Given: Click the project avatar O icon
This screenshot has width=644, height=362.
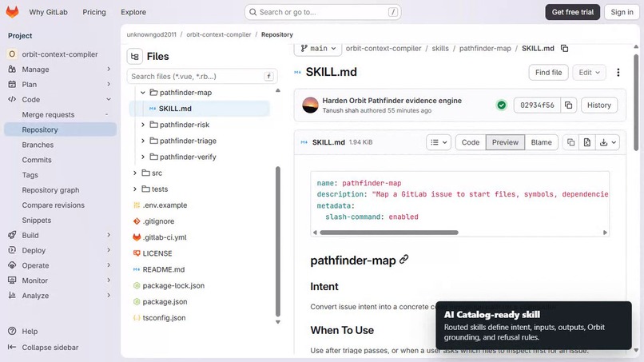Looking at the screenshot, I should point(12,54).
